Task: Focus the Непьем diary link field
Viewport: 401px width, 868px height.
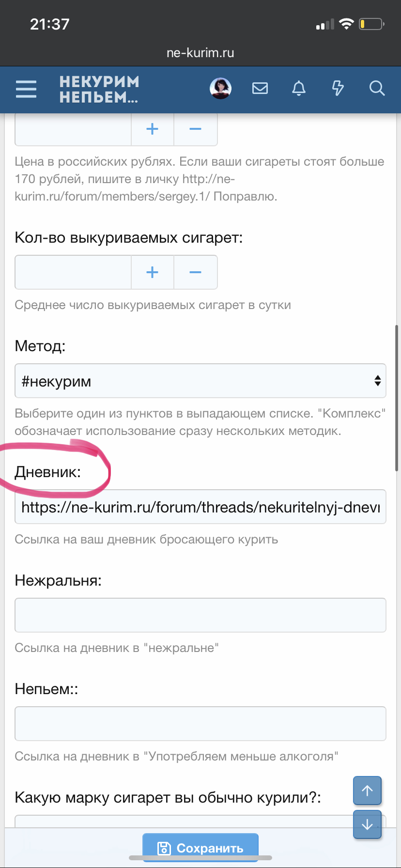Action: pos(200,724)
